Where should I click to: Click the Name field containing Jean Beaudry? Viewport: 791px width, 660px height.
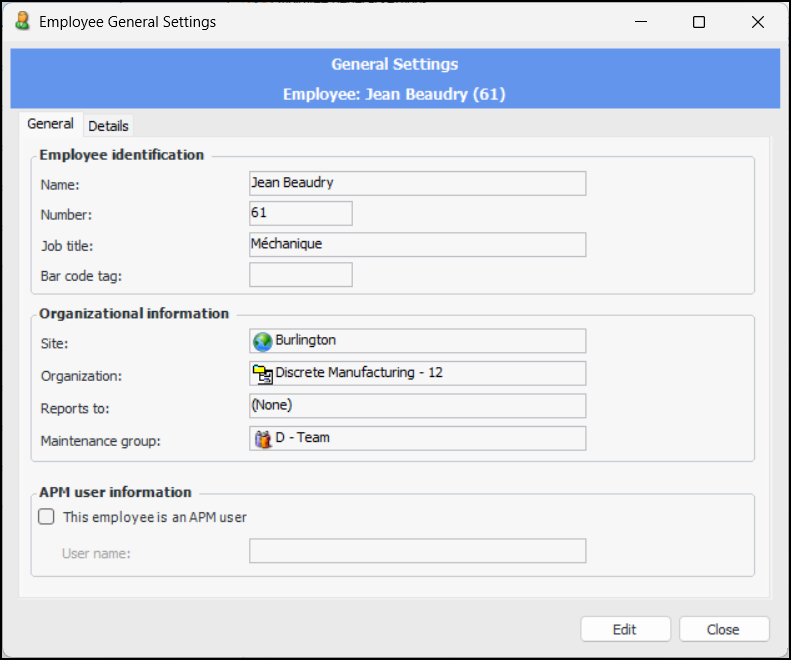click(x=417, y=183)
